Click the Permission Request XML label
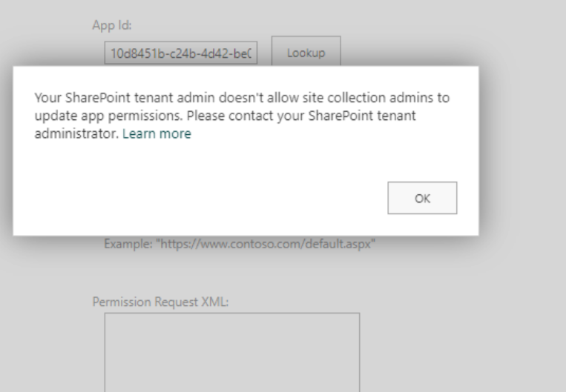Viewport: 566px width, 392px height. [x=161, y=302]
